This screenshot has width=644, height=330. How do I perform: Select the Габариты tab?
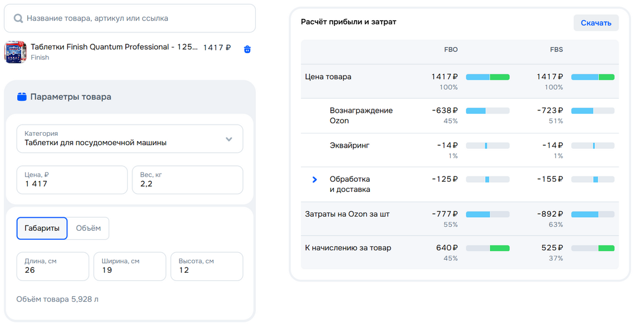coord(42,228)
